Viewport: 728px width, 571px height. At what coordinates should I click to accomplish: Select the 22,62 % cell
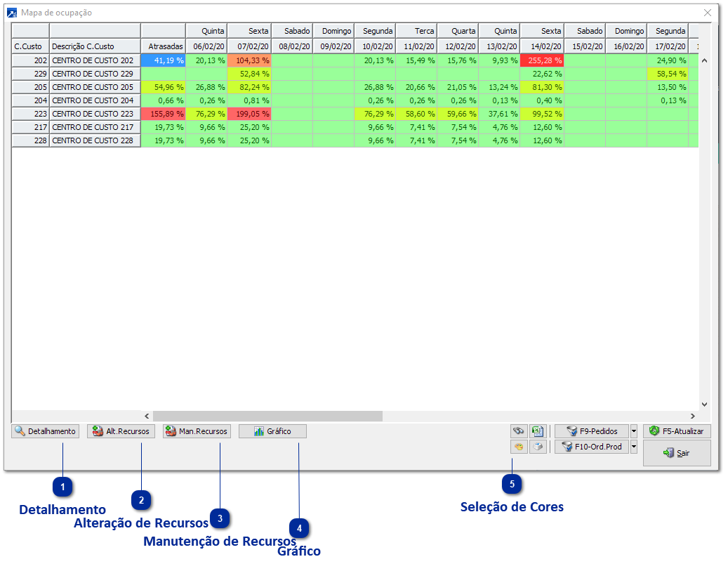(542, 74)
